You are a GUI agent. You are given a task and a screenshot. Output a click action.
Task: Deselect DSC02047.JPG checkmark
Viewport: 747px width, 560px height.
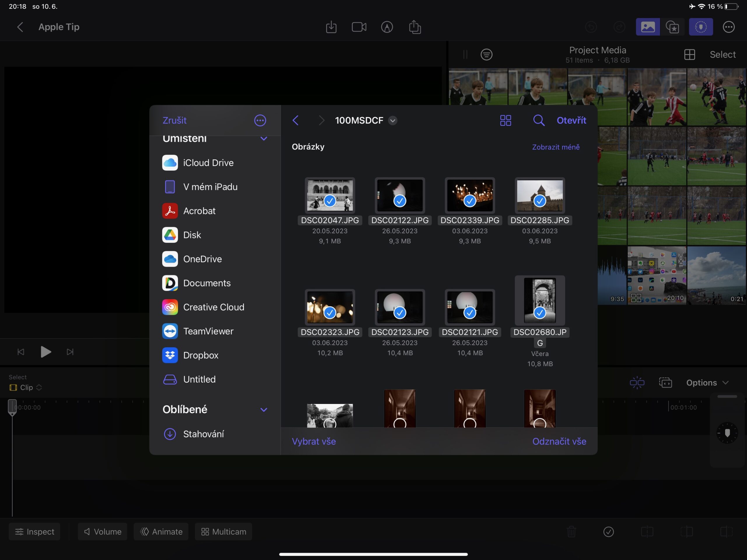point(330,201)
